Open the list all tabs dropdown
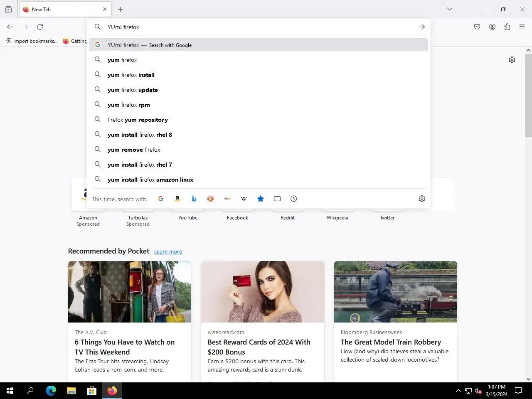The image size is (532, 399). pos(450,9)
